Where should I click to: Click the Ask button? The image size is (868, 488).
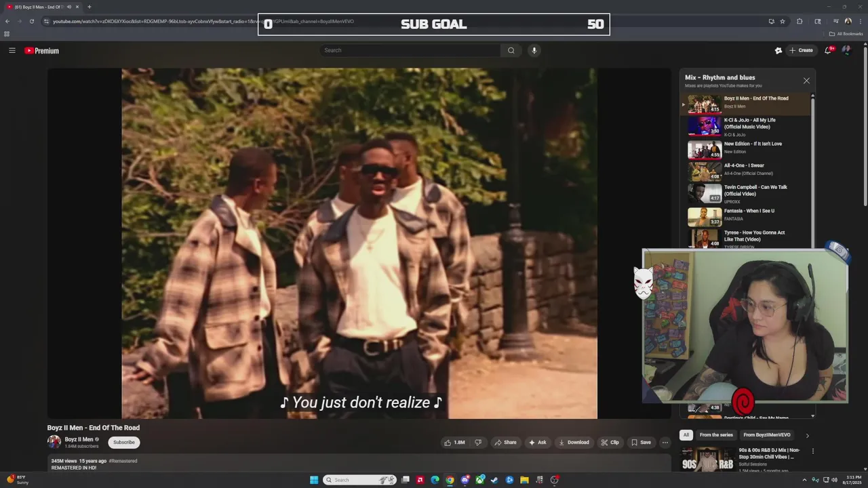(x=538, y=443)
